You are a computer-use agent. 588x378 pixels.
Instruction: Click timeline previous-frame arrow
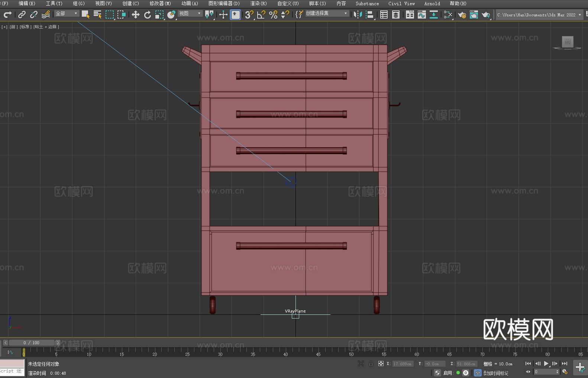(x=5, y=343)
